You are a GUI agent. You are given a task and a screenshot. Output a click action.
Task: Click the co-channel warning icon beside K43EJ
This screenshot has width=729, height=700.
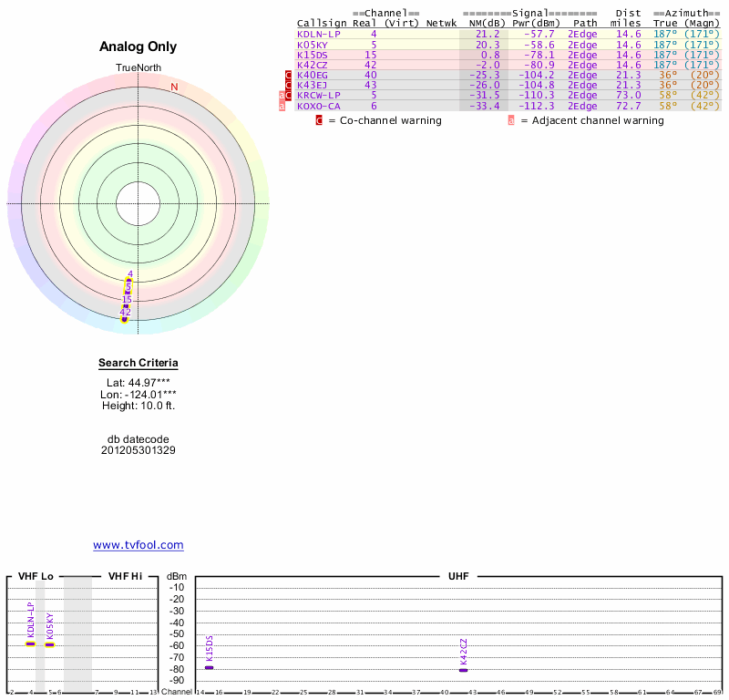pos(289,85)
